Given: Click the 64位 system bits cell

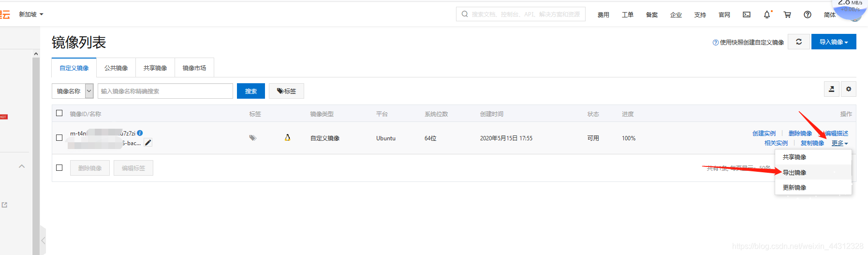Looking at the screenshot, I should (430, 138).
